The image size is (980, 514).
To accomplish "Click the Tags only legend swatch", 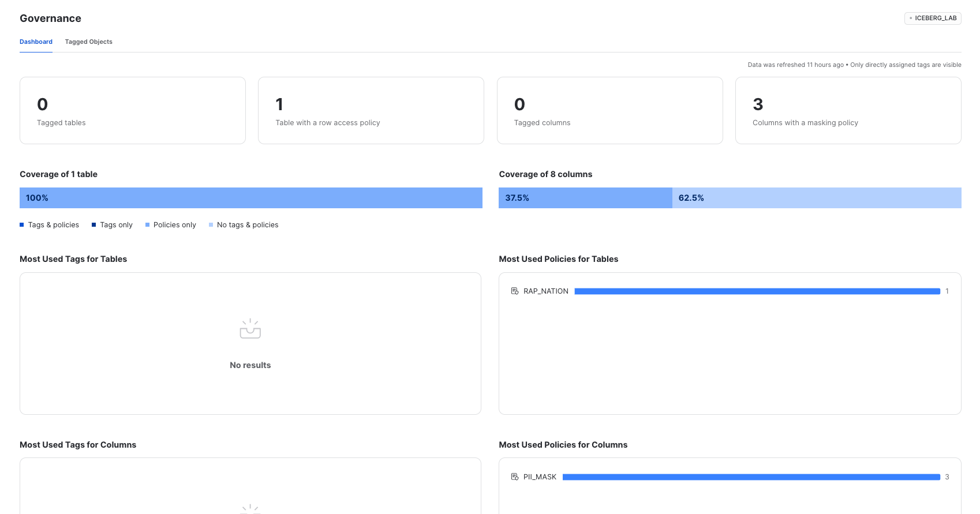I will pos(94,225).
